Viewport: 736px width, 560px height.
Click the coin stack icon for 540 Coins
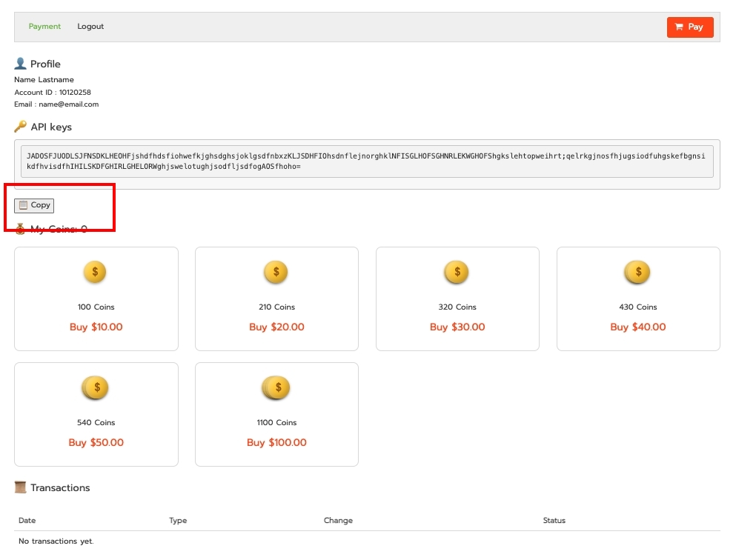95,387
